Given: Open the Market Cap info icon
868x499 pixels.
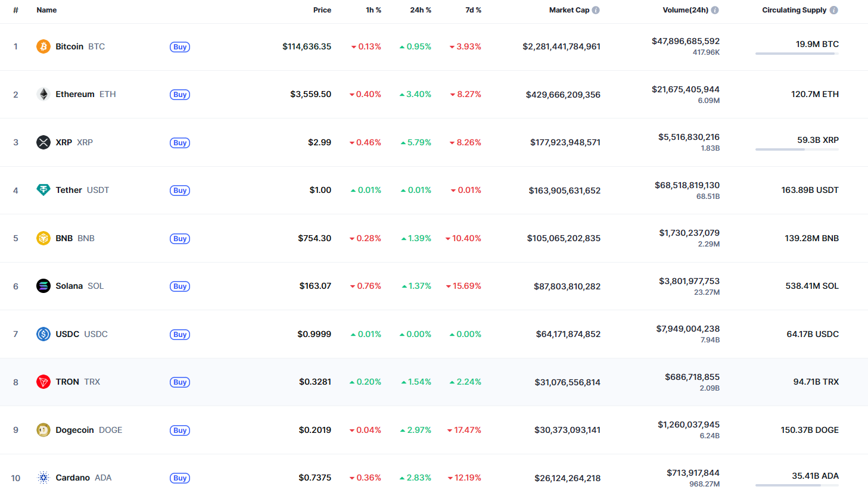Looking at the screenshot, I should pos(596,10).
